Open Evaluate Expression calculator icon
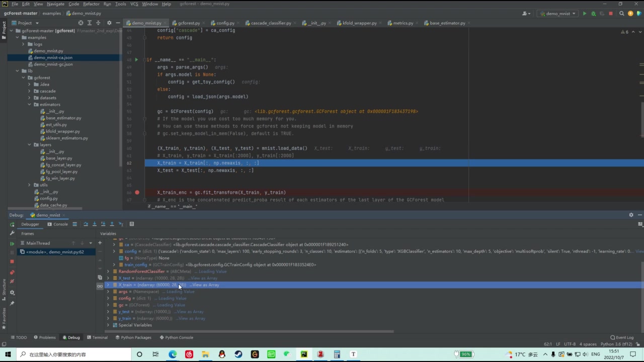 [132, 224]
